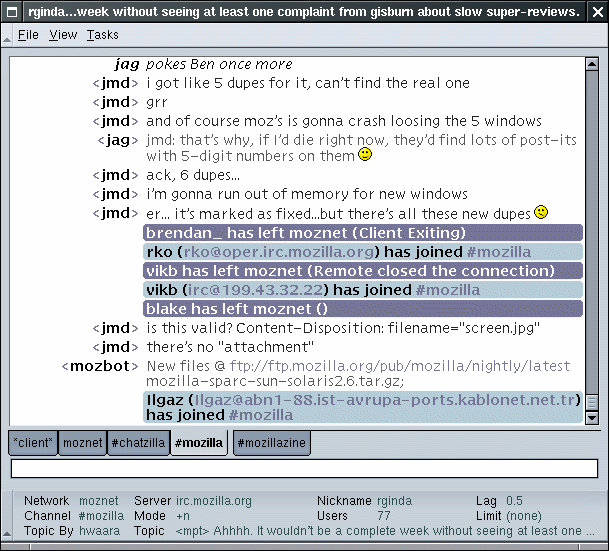This screenshot has height=551, width=609.
Task: Click 'is this valid? Content-Disposition' message
Action: click(343, 328)
